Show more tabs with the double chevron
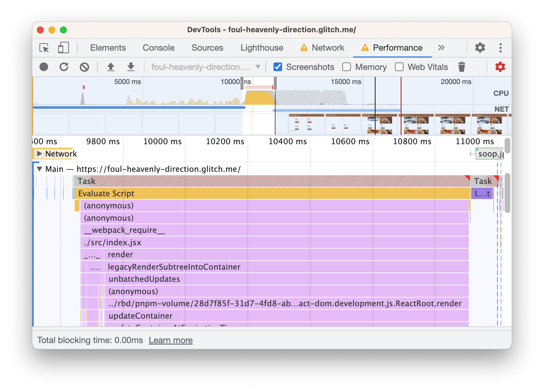 [x=442, y=48]
